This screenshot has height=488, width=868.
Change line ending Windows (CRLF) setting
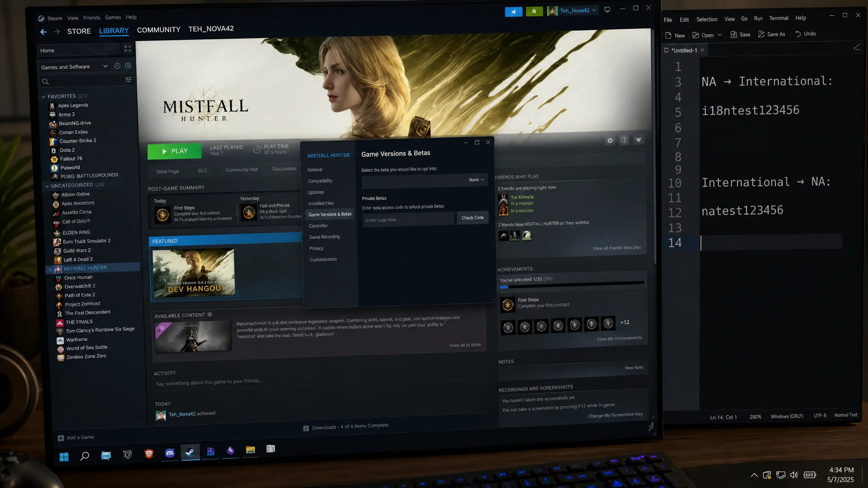(x=787, y=416)
